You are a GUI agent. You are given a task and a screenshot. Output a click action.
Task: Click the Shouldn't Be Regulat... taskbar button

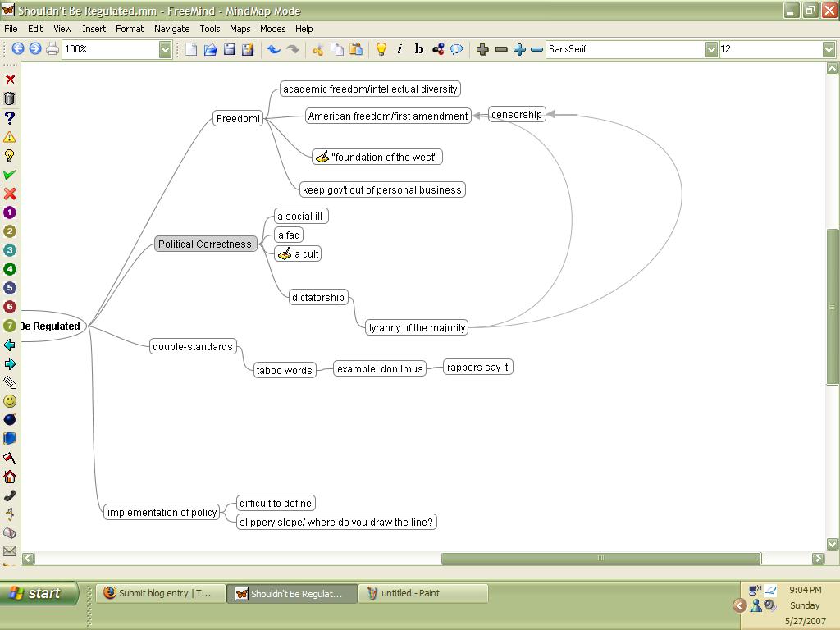(x=292, y=593)
